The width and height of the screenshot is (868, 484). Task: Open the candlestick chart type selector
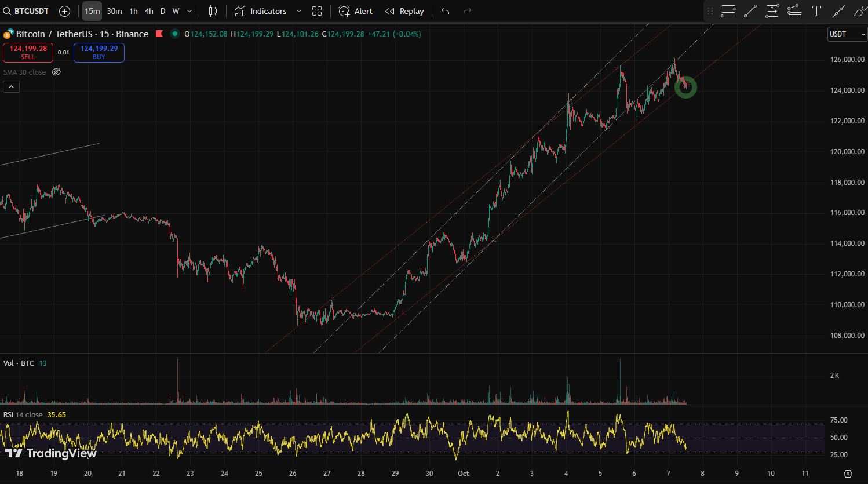pos(213,11)
